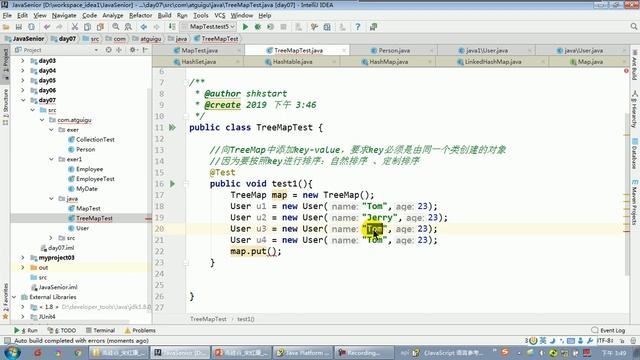The image size is (640, 360).
Task: Hide the Project panel using hide icon
Action: click(145, 50)
